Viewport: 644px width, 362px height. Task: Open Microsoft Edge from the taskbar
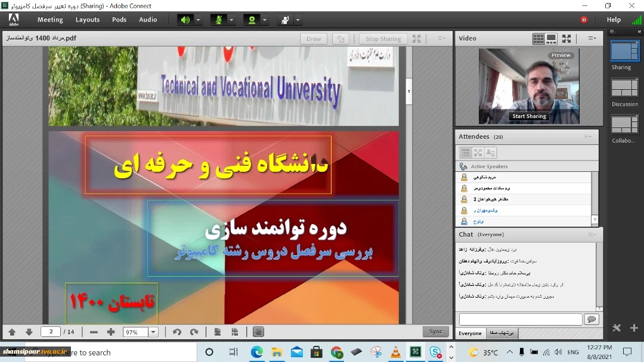point(256,352)
